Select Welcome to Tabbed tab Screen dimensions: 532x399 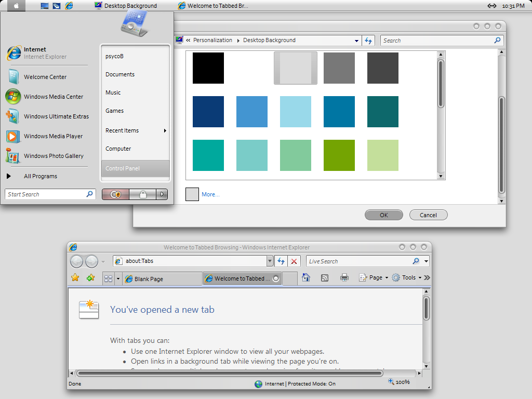(242, 278)
